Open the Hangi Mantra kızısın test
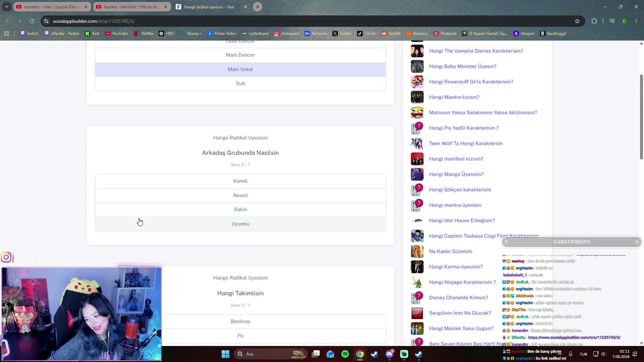Viewport: 644px width, 362px height. point(454,97)
